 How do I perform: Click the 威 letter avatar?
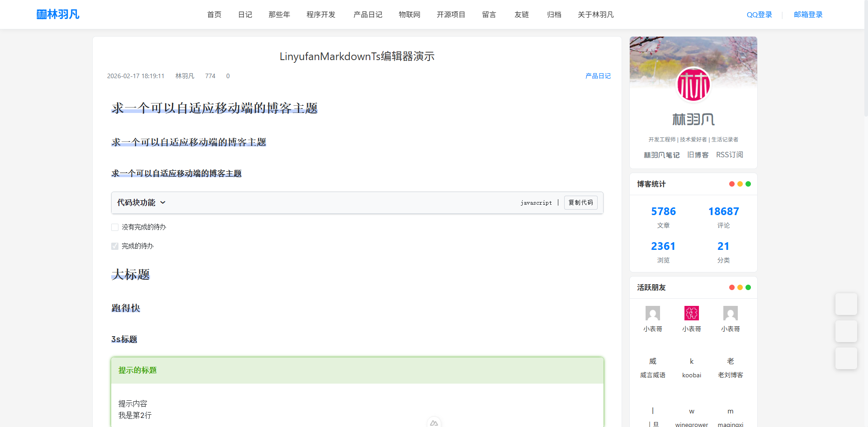tap(653, 361)
